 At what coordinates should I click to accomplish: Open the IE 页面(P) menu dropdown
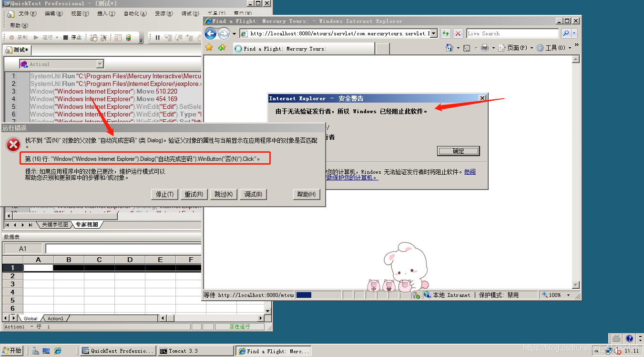(532, 48)
